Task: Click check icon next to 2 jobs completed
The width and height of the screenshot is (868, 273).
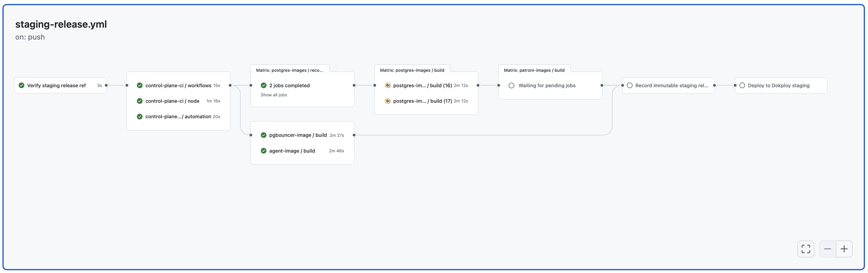Action: (264, 85)
